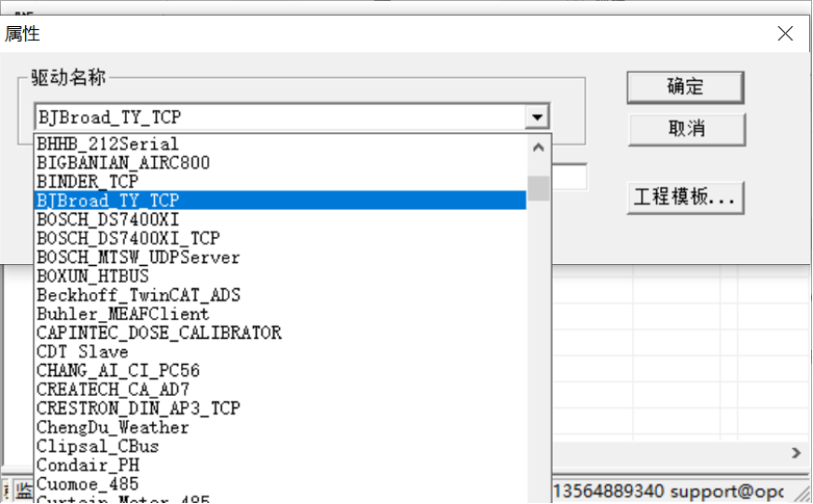Viewport: 813px width, 504px height.
Task: Select Condair_PH driver
Action: click(280, 465)
